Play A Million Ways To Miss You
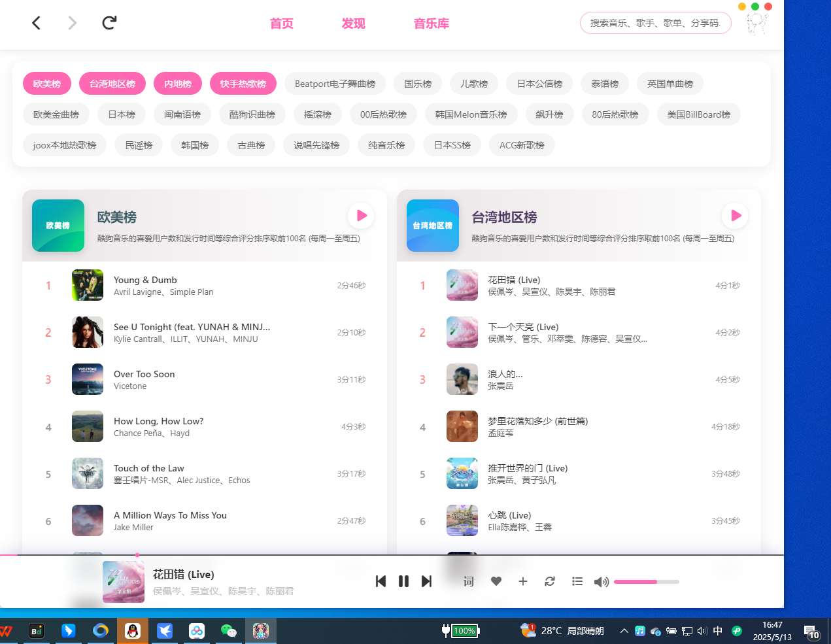This screenshot has width=831, height=644. pos(205,520)
